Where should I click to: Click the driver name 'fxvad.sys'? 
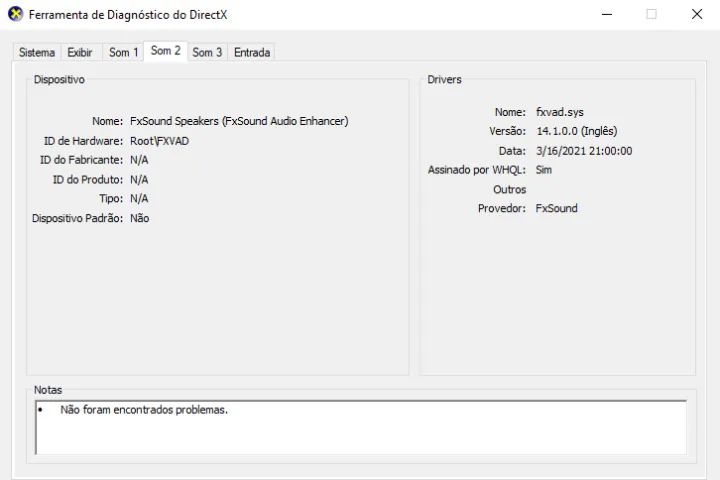pos(560,112)
